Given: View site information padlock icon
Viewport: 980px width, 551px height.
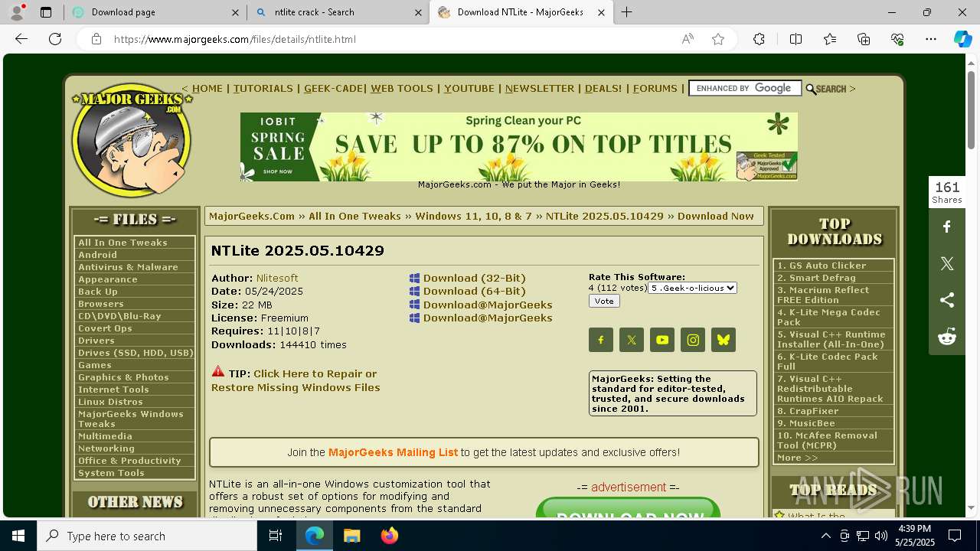Looking at the screenshot, I should (x=96, y=39).
